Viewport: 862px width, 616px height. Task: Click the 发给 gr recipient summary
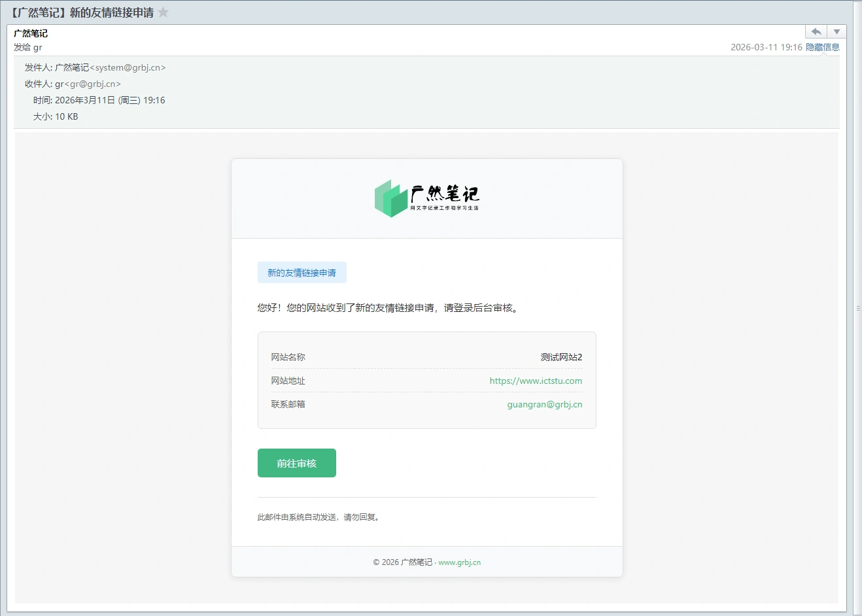(28, 47)
